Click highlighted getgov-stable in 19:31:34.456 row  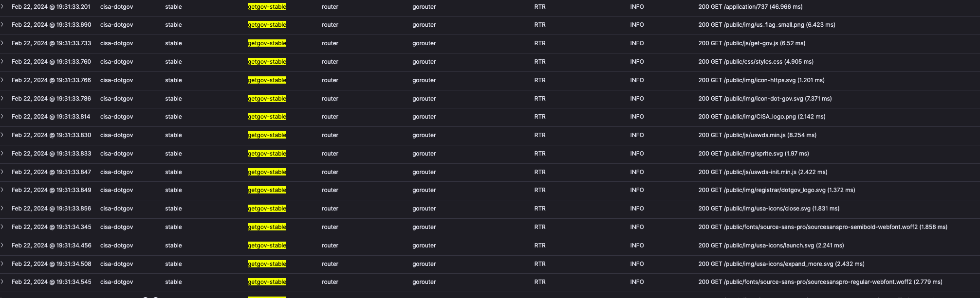click(x=267, y=245)
